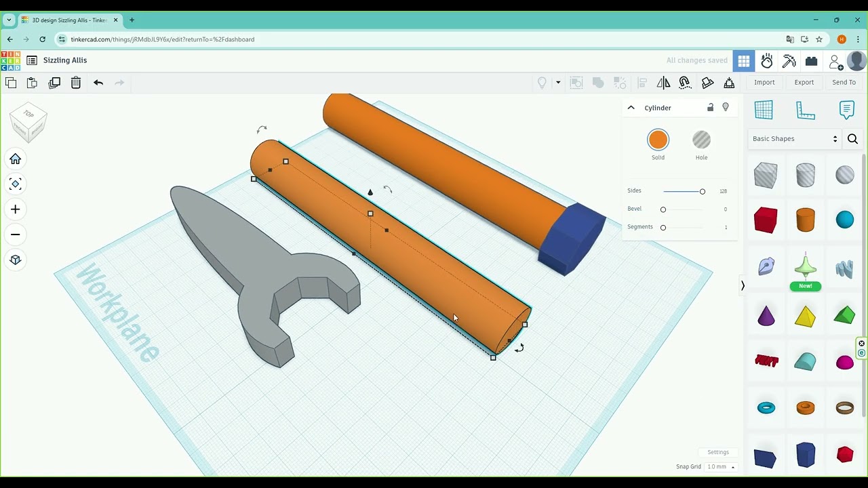Open workplane Settings
This screenshot has height=488, width=868.
coord(718,453)
